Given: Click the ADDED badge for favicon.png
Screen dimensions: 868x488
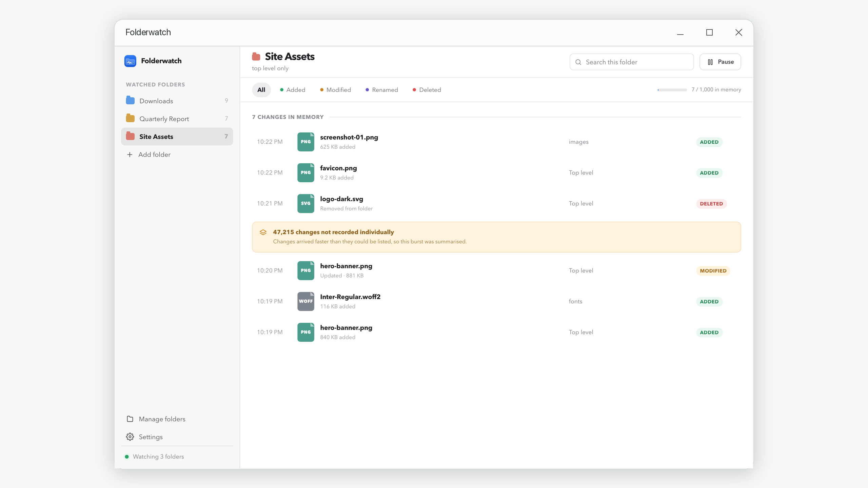Looking at the screenshot, I should click(709, 173).
